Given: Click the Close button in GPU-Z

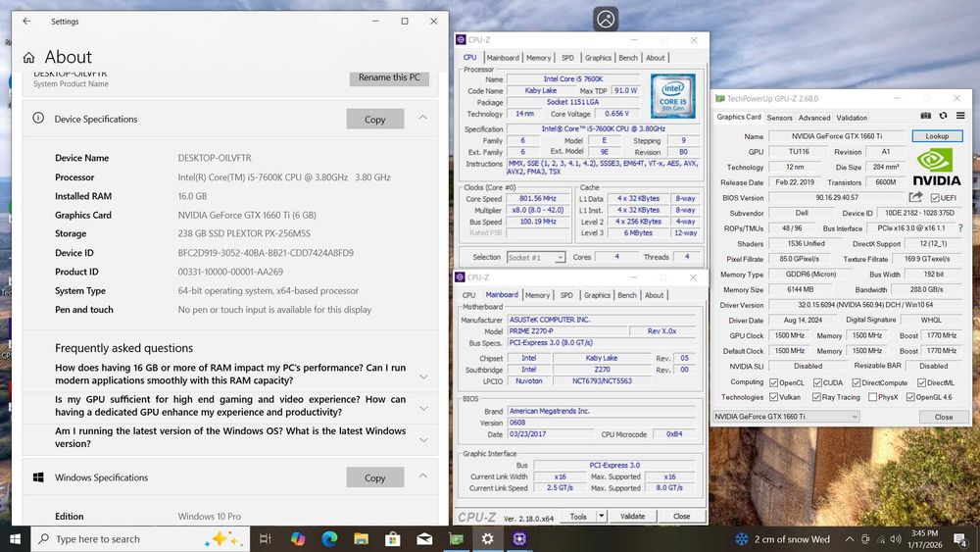Looking at the screenshot, I should tap(944, 417).
